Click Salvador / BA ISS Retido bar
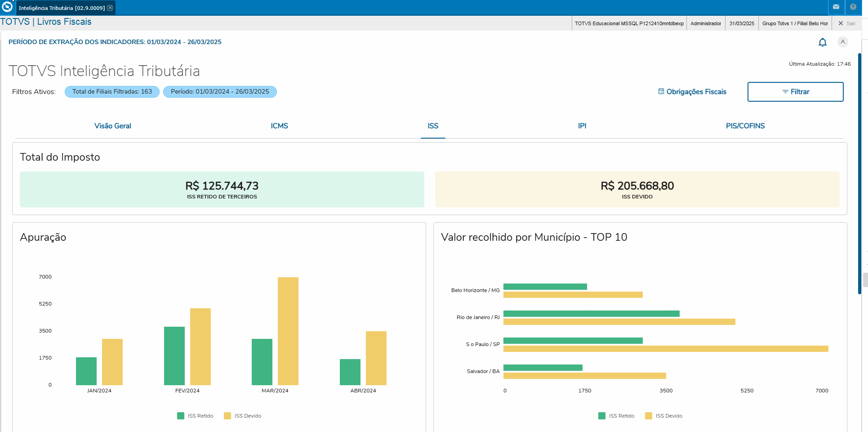Image resolution: width=868 pixels, height=432 pixels. pyautogui.click(x=543, y=368)
